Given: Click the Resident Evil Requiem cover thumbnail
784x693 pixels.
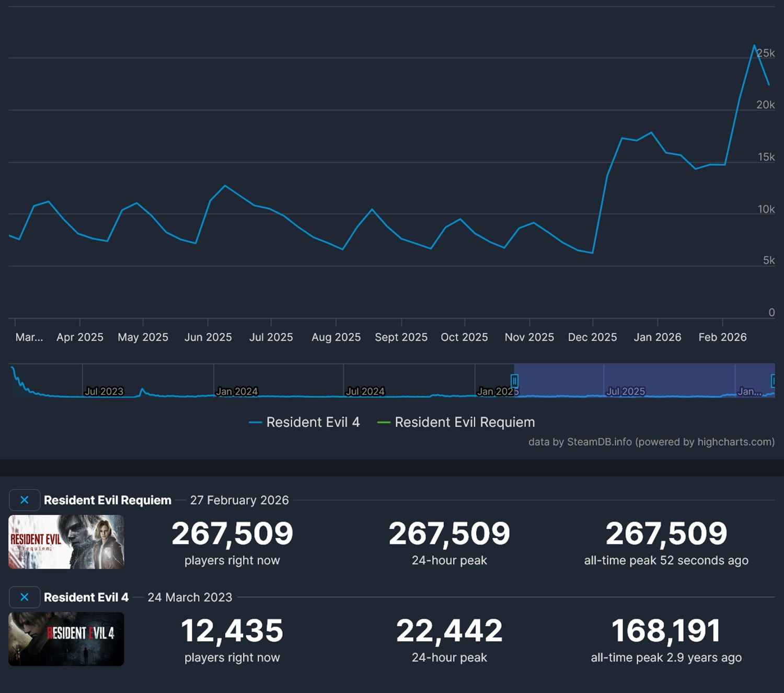Looking at the screenshot, I should coord(66,542).
